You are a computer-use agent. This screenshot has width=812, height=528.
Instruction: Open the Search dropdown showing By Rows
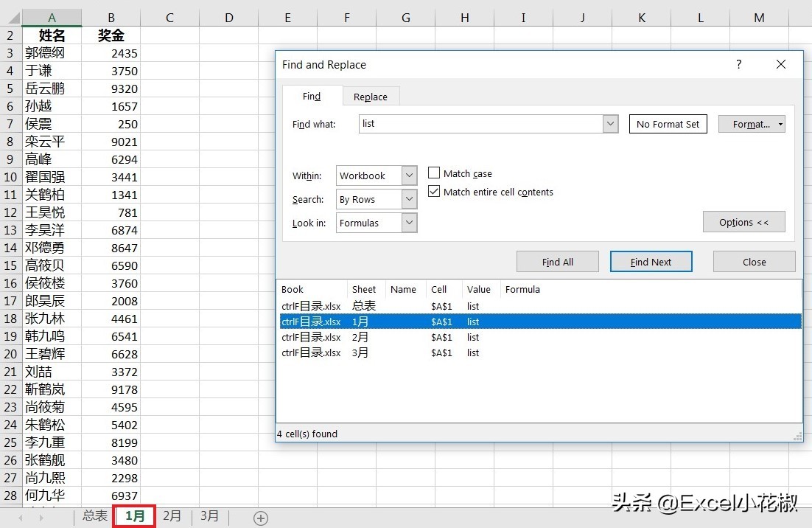pos(409,199)
